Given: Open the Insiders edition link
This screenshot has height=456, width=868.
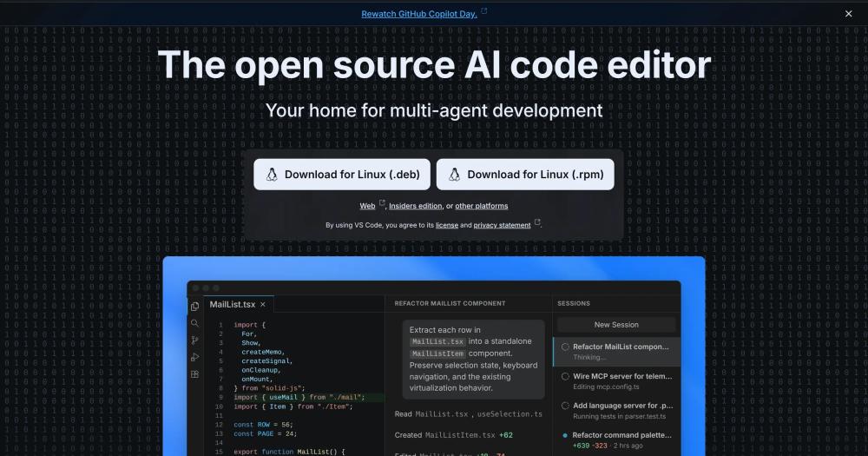Looking at the screenshot, I should [415, 206].
